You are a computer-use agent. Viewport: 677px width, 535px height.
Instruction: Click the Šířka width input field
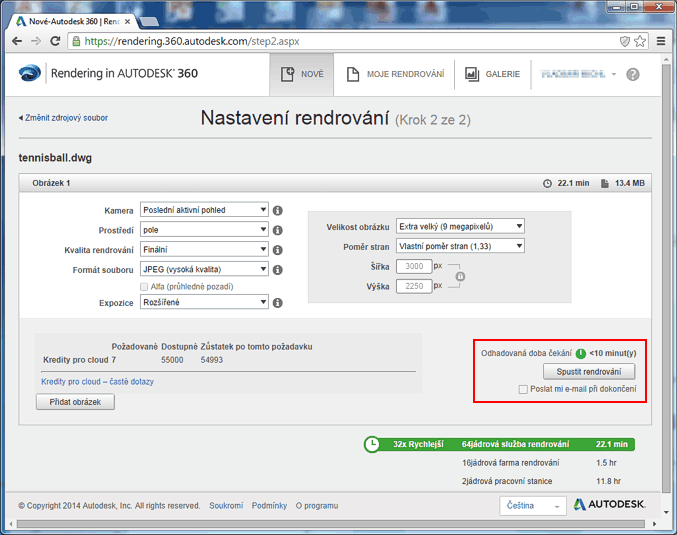pos(414,266)
